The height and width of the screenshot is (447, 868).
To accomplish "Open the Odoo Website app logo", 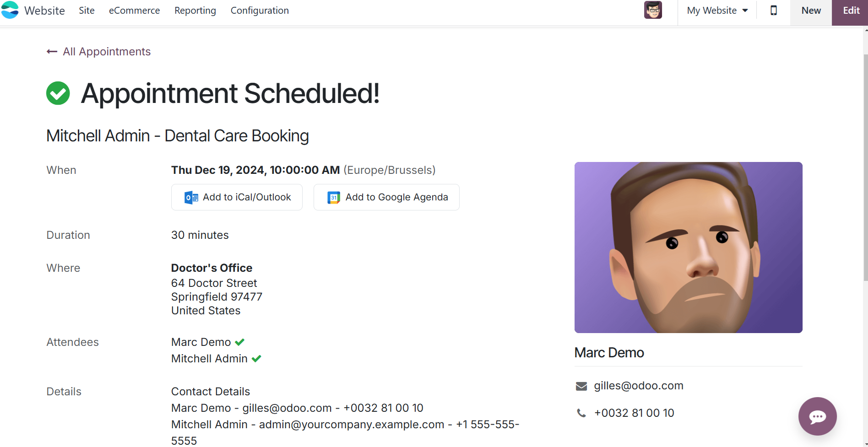I will tap(10, 10).
